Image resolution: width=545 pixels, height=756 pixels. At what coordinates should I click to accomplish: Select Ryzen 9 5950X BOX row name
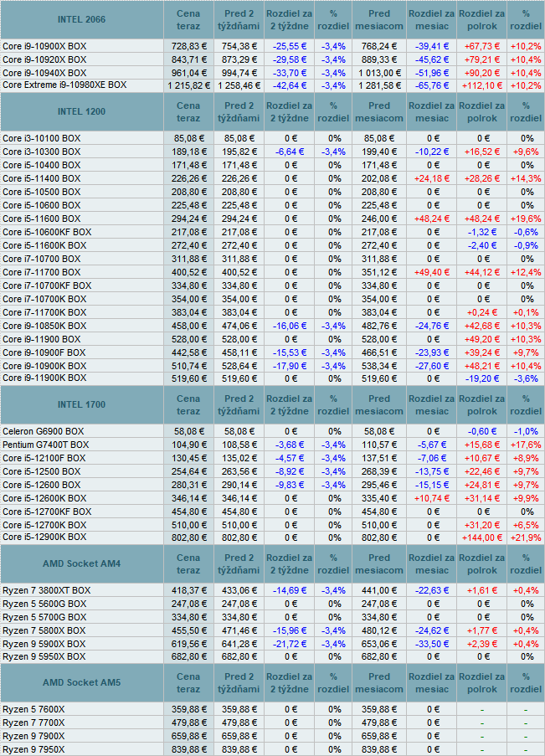click(44, 656)
